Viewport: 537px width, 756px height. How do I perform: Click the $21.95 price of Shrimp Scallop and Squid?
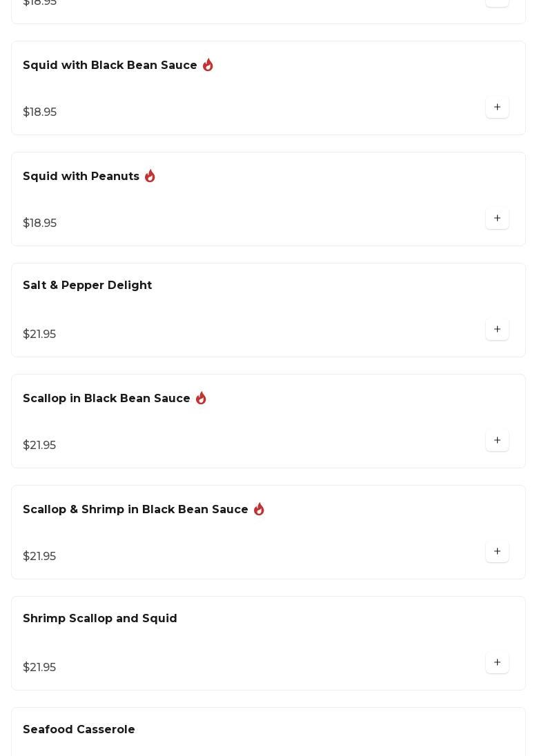pyautogui.click(x=39, y=668)
